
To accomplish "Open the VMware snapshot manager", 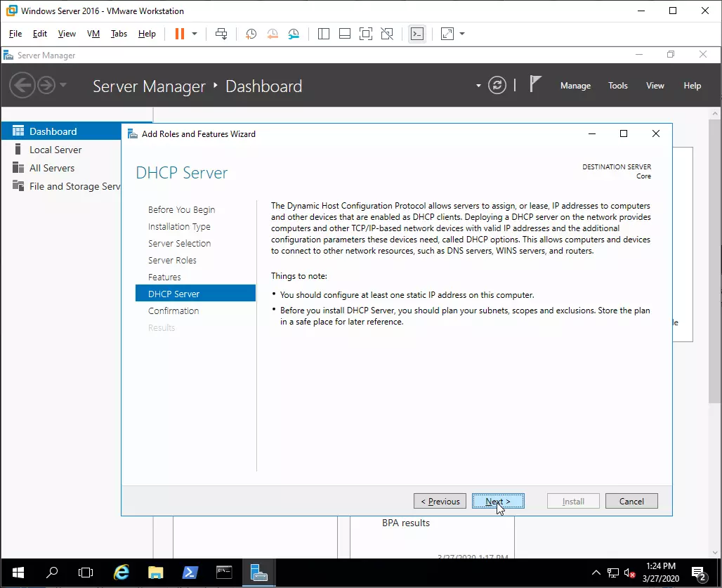I will (294, 34).
